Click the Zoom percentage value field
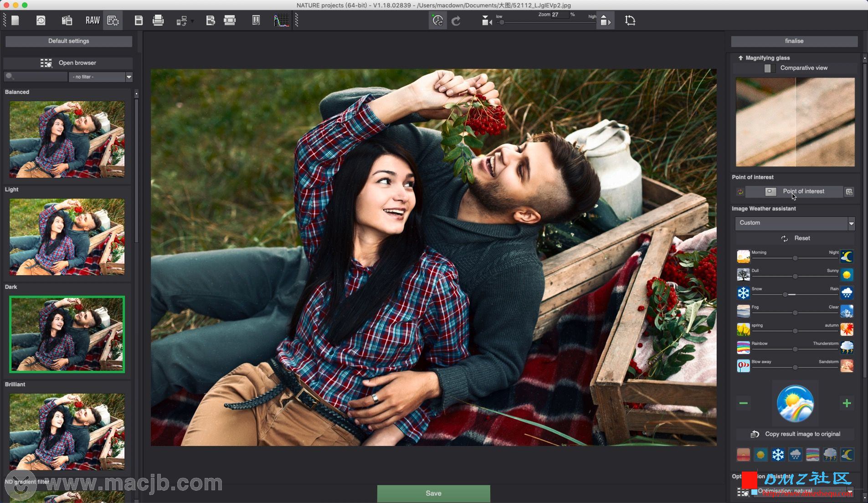 tap(560, 15)
